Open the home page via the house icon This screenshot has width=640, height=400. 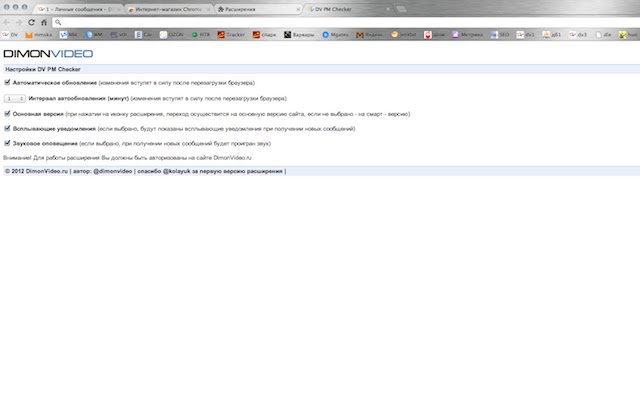coord(44,22)
